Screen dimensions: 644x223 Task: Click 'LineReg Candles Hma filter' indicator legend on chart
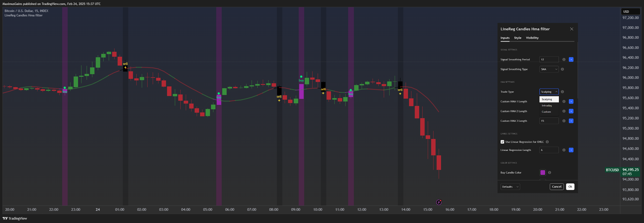(x=24, y=15)
